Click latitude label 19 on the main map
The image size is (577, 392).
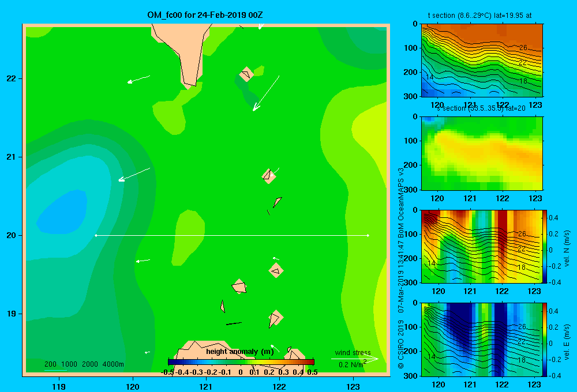[12, 314]
